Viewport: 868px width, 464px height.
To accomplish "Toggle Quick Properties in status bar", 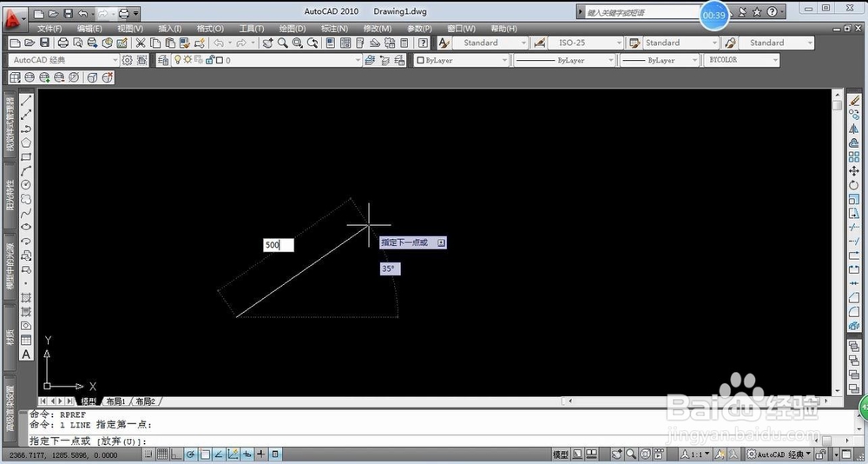I will 276,454.
